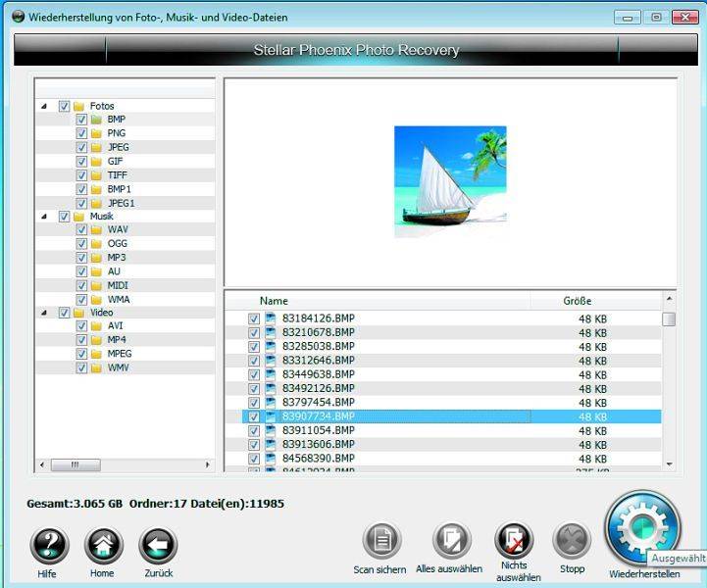This screenshot has height=588, width=707.
Task: Click the Musik folder icon
Action: [78, 217]
